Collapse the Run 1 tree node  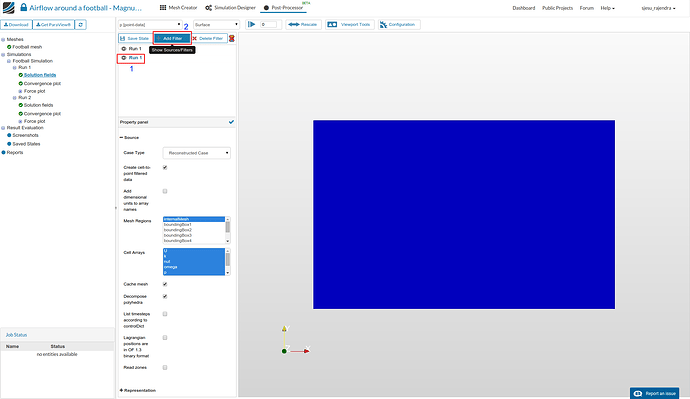click(15, 68)
